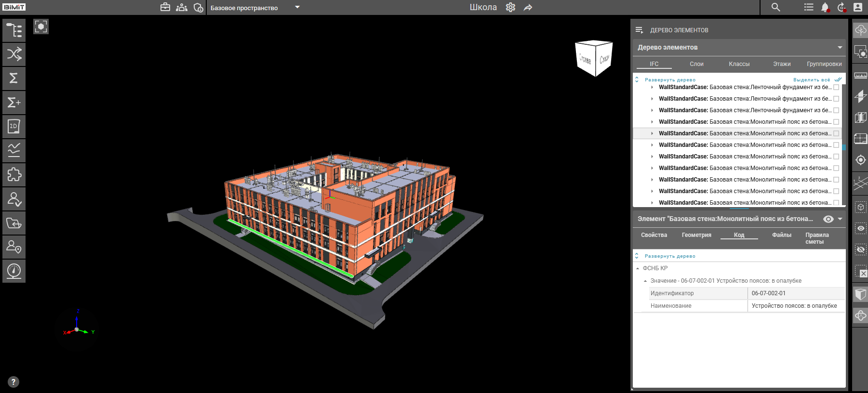Click Развернуть дерево in the element tree
The width and height of the screenshot is (868, 393).
tap(670, 80)
